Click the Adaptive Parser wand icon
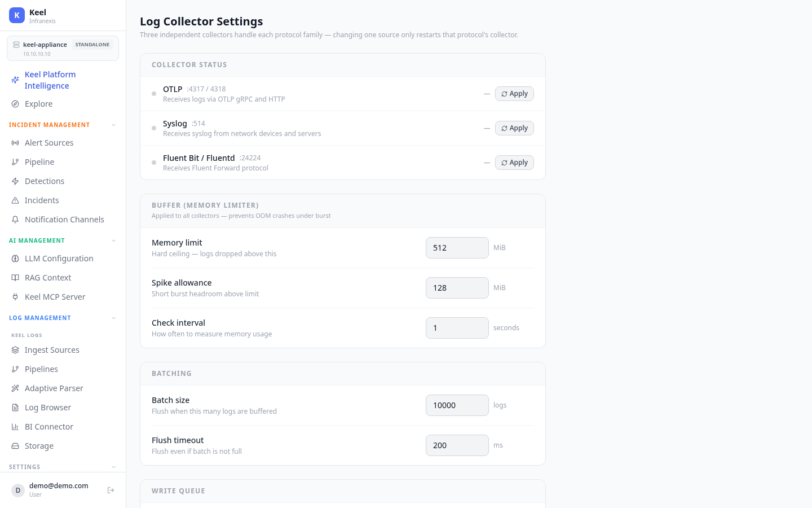 point(15,388)
